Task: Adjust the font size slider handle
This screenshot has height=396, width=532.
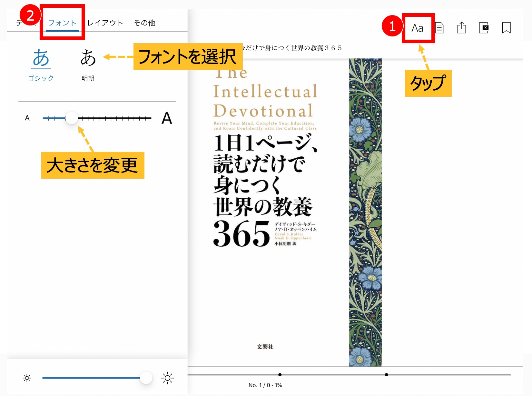Action: click(72, 118)
